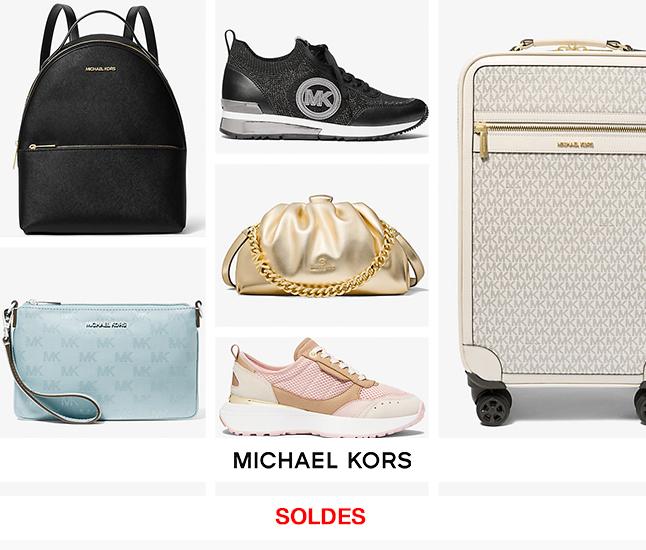646x550 pixels.
Task: Click the front zipper pocket of backpack
Action: (103, 187)
